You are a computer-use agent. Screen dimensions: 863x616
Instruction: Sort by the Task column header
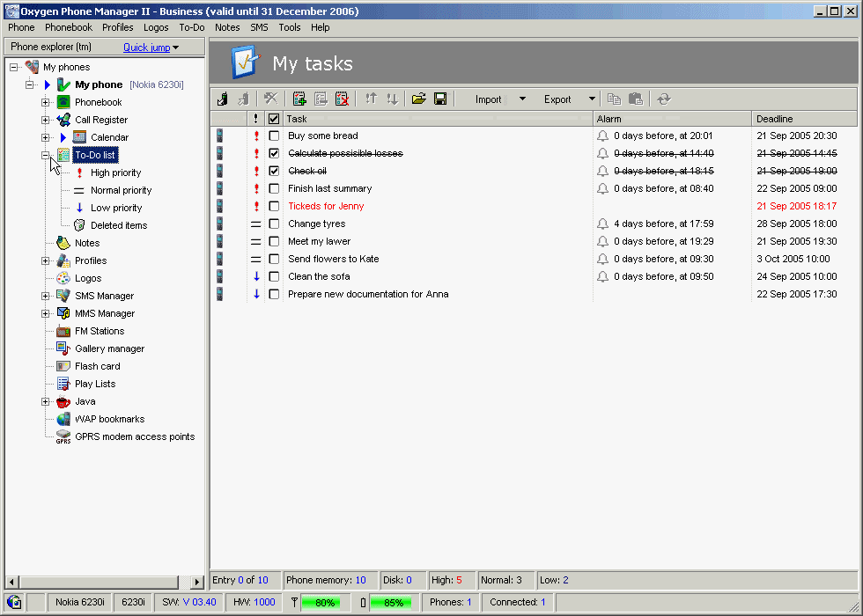click(x=439, y=119)
